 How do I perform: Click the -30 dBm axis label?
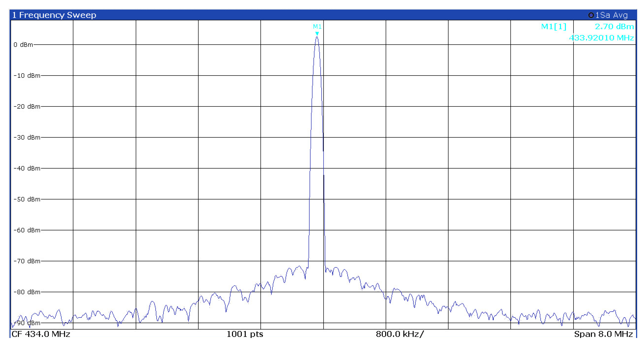[x=27, y=137]
